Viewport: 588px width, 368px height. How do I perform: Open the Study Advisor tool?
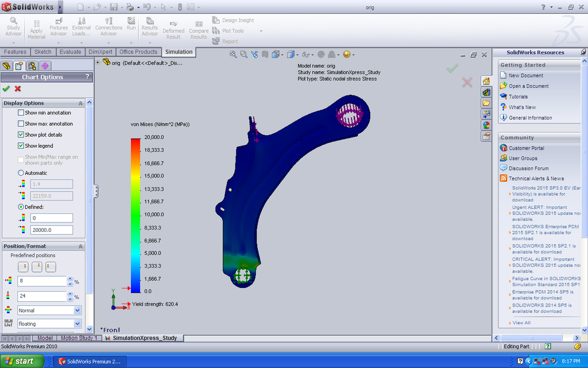13,26
